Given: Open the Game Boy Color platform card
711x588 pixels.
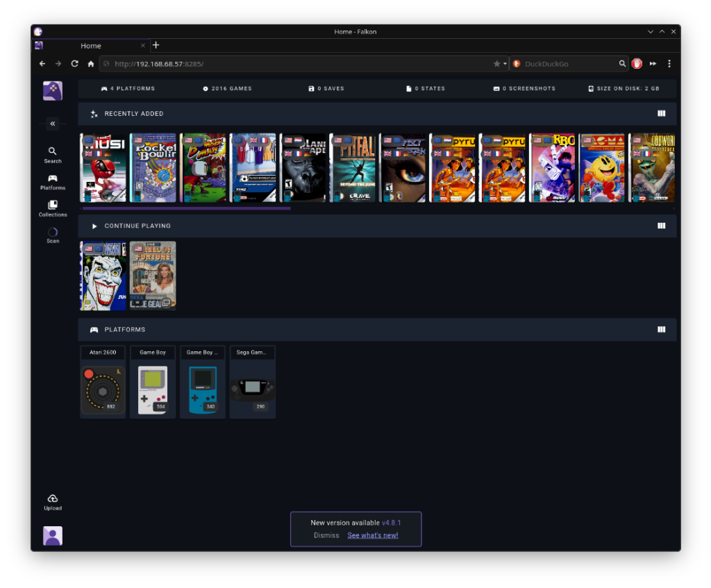Looking at the screenshot, I should click(203, 382).
